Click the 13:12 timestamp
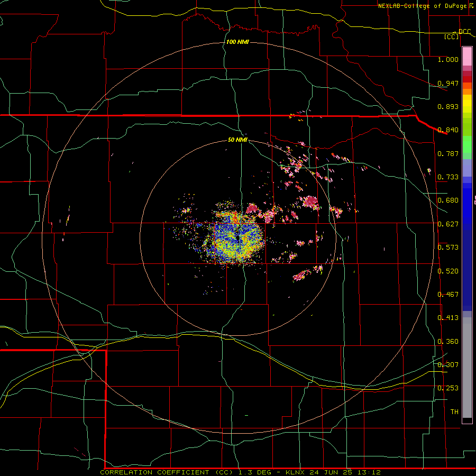The height and width of the screenshot is (476, 476). [369, 472]
